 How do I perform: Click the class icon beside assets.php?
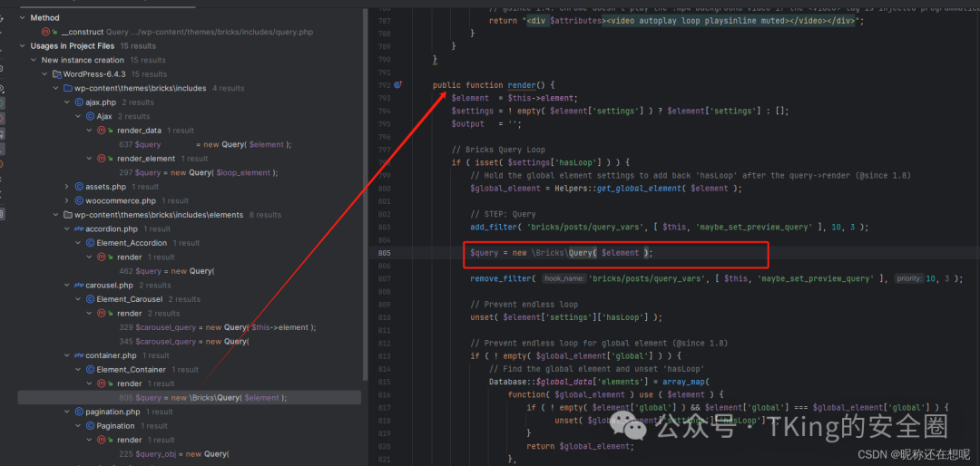coord(79,187)
